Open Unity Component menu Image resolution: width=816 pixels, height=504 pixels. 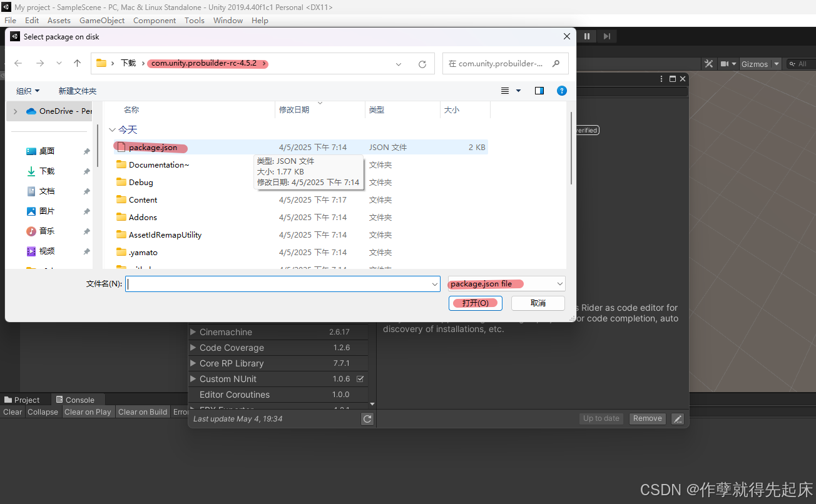[155, 20]
